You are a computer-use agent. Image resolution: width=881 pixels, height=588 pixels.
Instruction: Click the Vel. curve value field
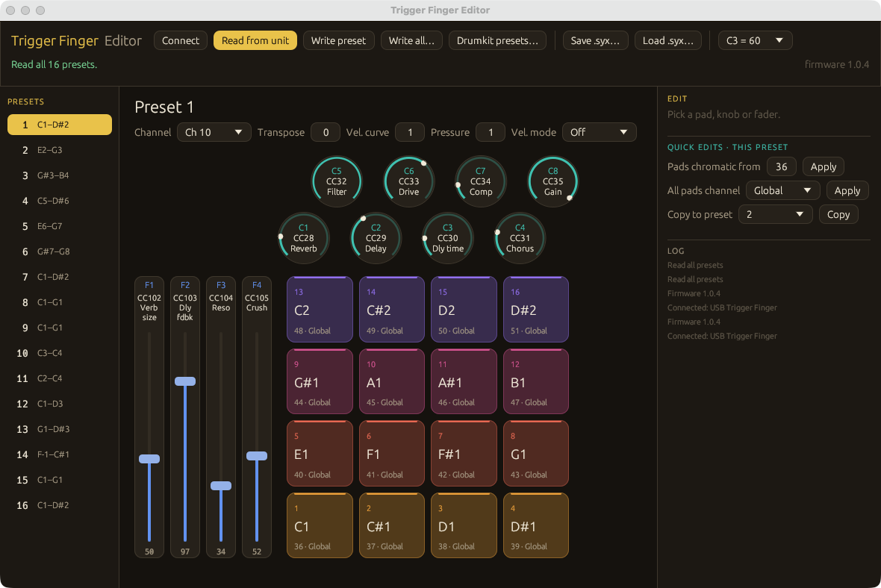click(x=410, y=133)
